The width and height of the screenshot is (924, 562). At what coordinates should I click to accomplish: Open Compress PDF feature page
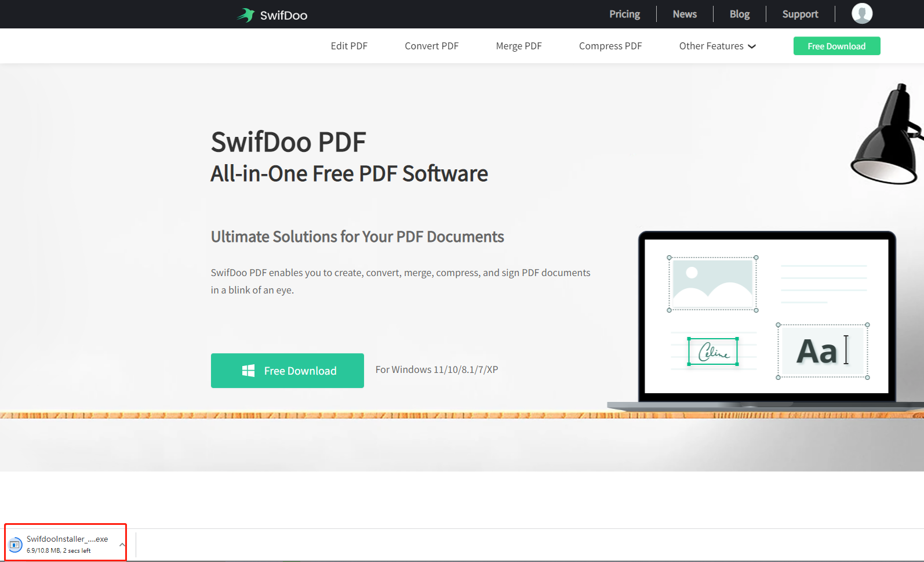click(x=610, y=46)
